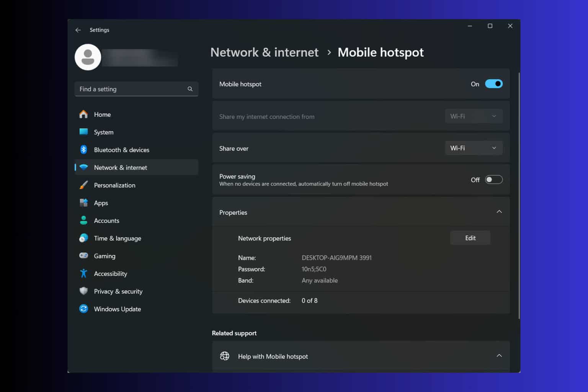Click the back arrow in Settings
The width and height of the screenshot is (588, 392).
tap(78, 30)
